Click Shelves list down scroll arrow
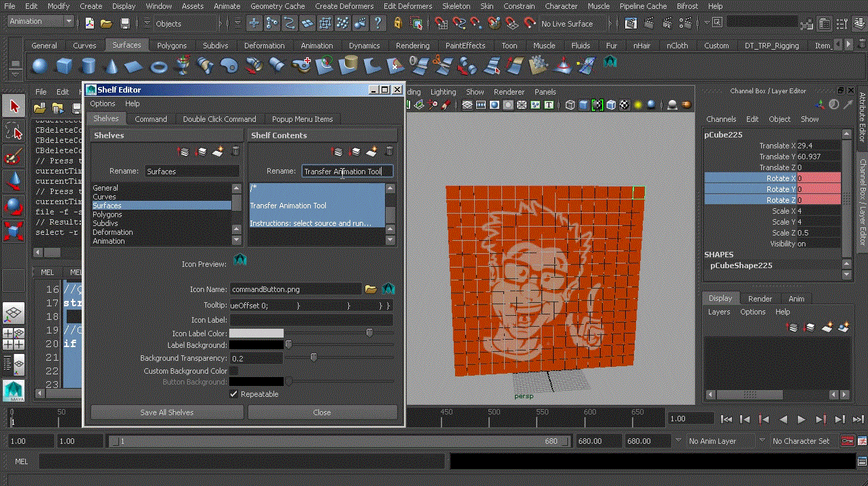 click(x=237, y=240)
